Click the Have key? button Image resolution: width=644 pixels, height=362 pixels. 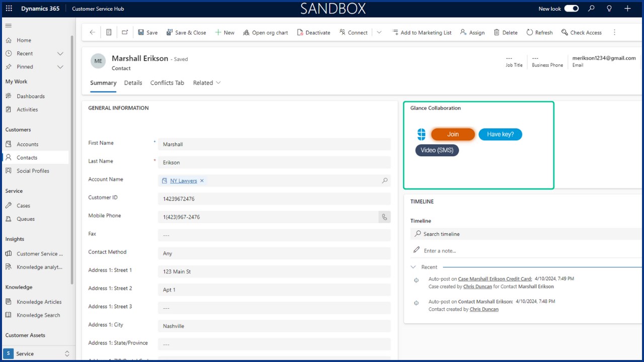500,134
